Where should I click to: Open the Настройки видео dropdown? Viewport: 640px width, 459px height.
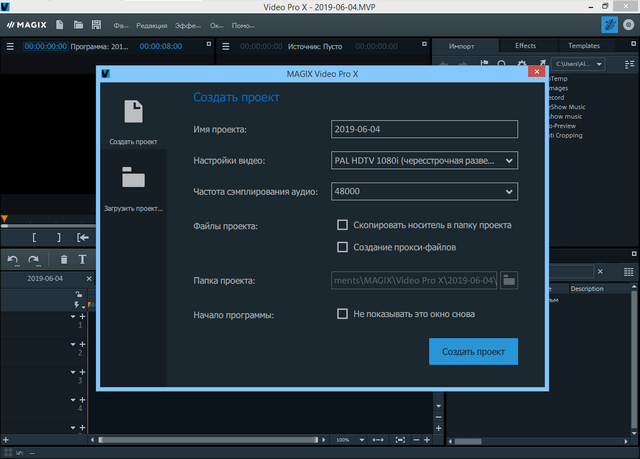tap(424, 160)
